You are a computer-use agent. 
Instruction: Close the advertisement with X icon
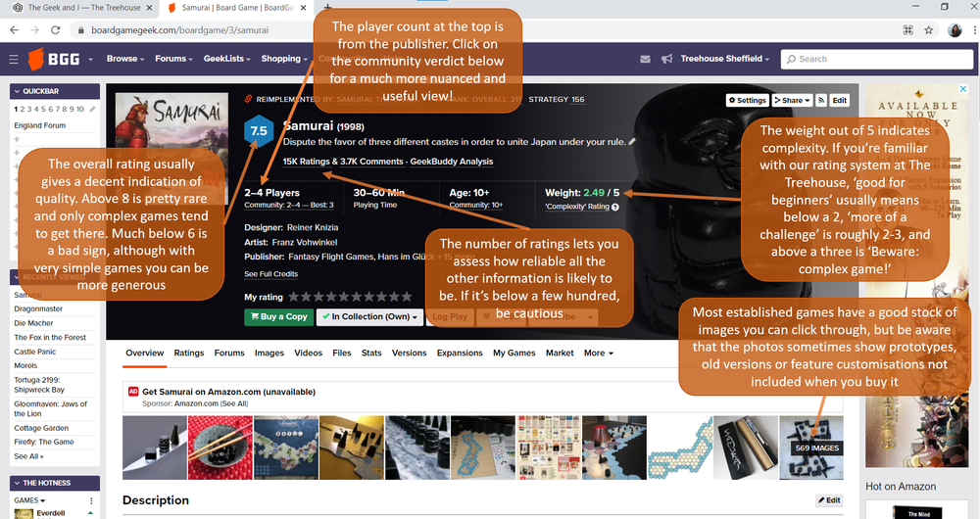pos(963,89)
